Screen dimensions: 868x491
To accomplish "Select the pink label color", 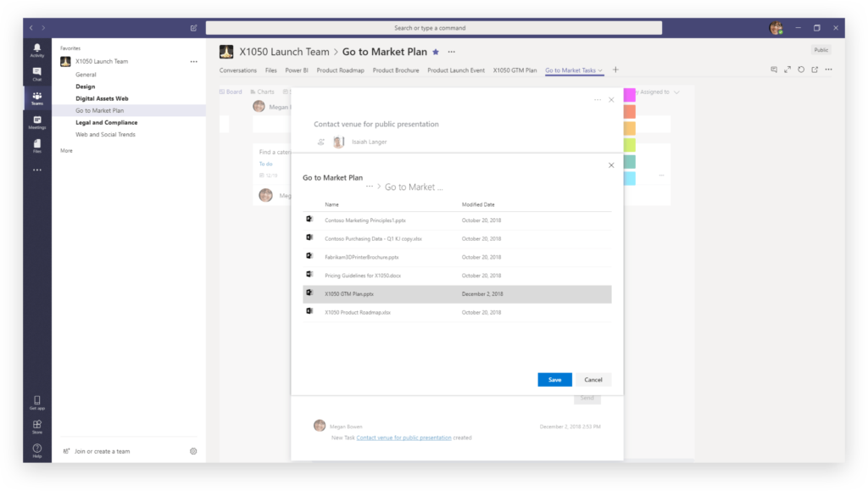I will pos(630,95).
